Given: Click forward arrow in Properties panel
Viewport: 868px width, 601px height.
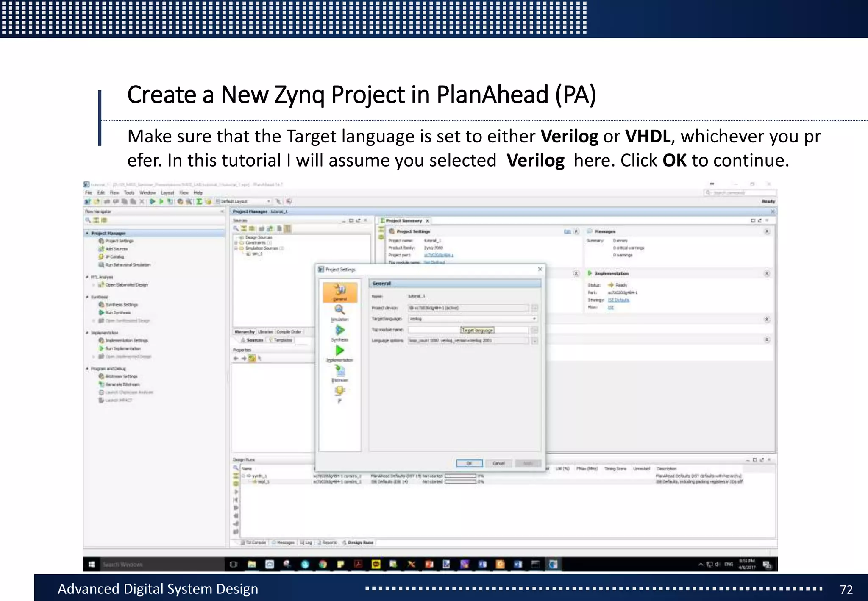Looking at the screenshot, I should click(244, 359).
